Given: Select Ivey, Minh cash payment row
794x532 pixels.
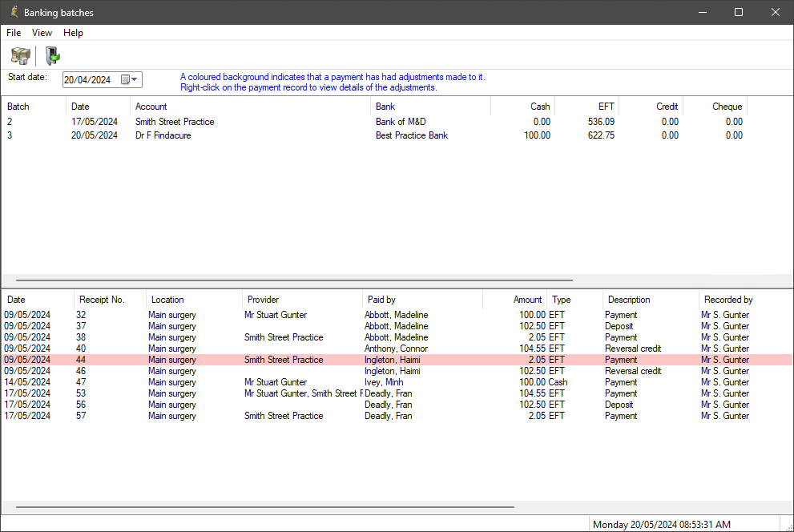Looking at the screenshot, I should pyautogui.click(x=397, y=382).
